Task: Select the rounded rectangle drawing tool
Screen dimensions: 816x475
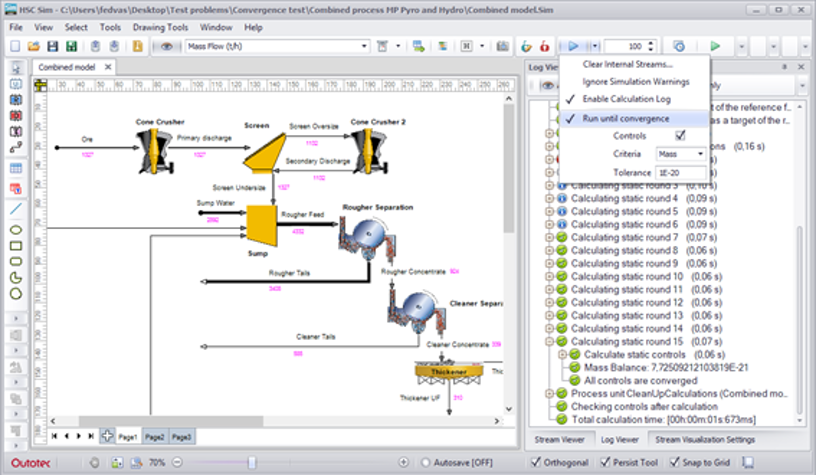Action: (16, 261)
